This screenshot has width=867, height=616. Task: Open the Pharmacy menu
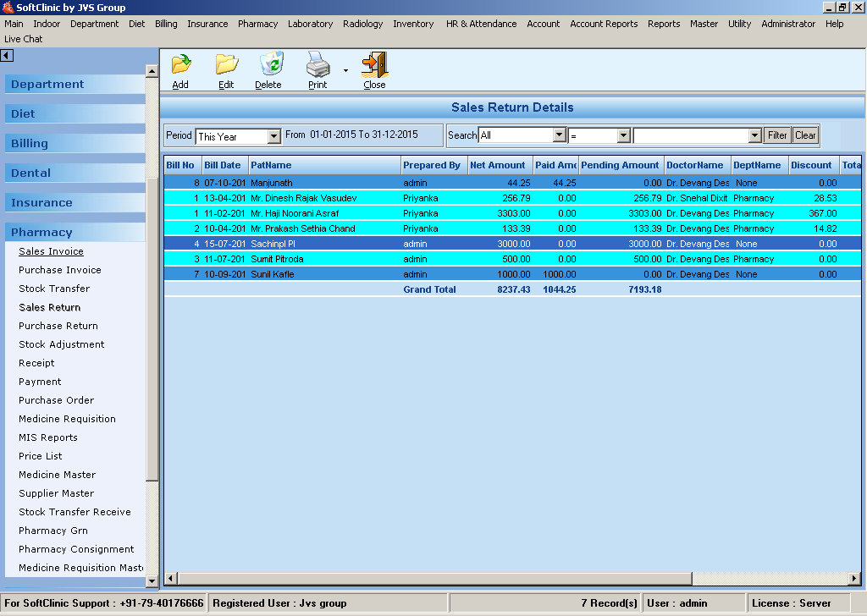[x=257, y=24]
